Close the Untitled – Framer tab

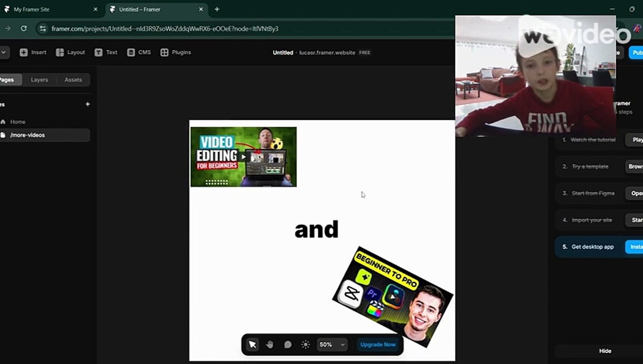(201, 9)
